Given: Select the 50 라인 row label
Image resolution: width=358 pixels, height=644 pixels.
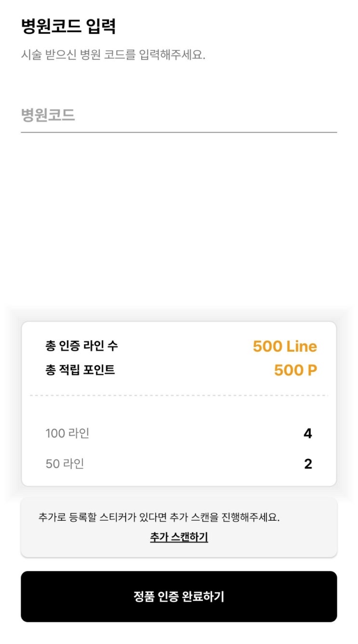Looking at the screenshot, I should (x=65, y=464).
